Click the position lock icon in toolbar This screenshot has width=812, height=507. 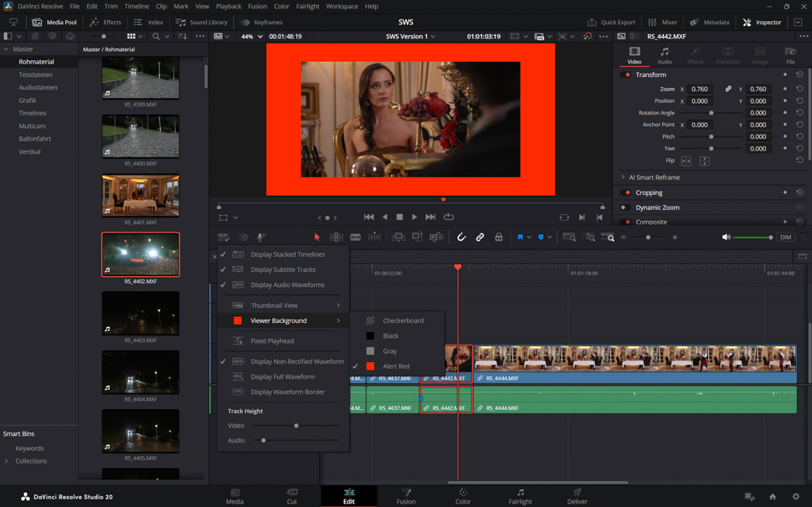pyautogui.click(x=499, y=238)
